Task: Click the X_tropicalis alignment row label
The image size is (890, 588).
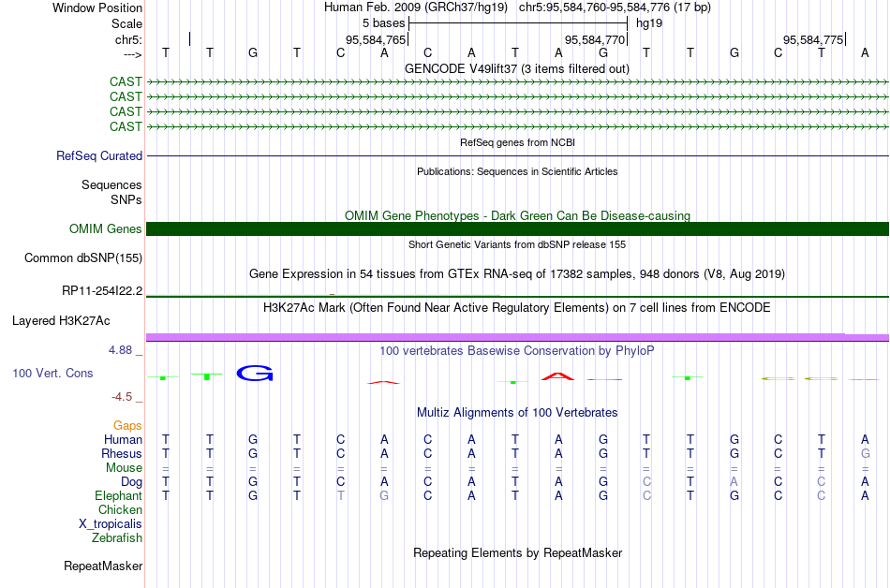Action: [111, 524]
